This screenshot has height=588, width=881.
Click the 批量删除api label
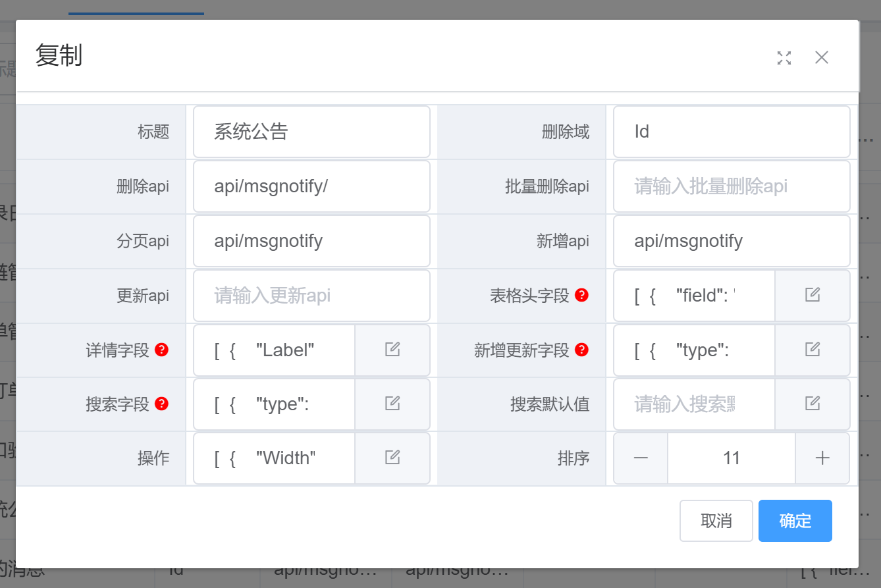coord(547,186)
